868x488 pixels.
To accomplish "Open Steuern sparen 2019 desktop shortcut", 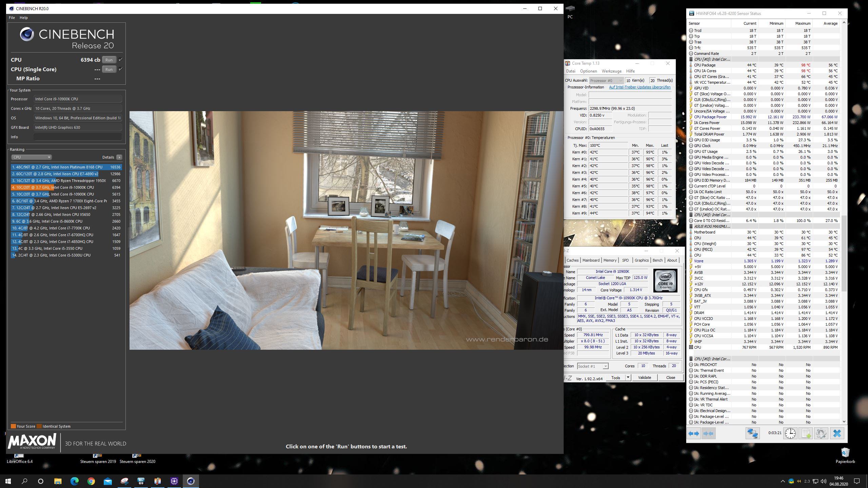I will pyautogui.click(x=98, y=459).
